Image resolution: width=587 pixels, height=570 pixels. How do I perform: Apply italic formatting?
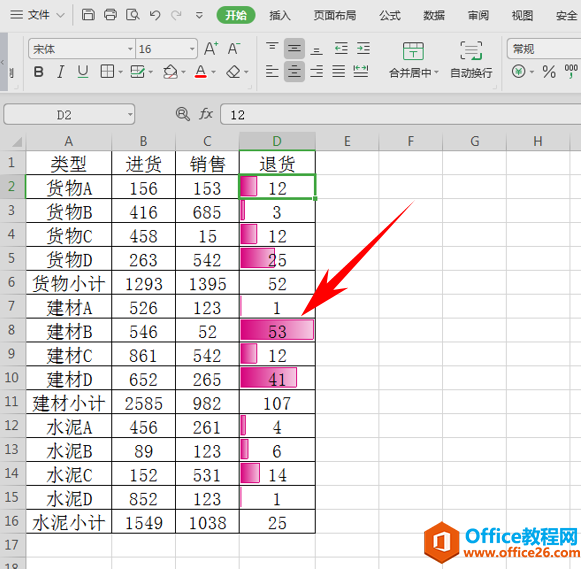click(61, 71)
